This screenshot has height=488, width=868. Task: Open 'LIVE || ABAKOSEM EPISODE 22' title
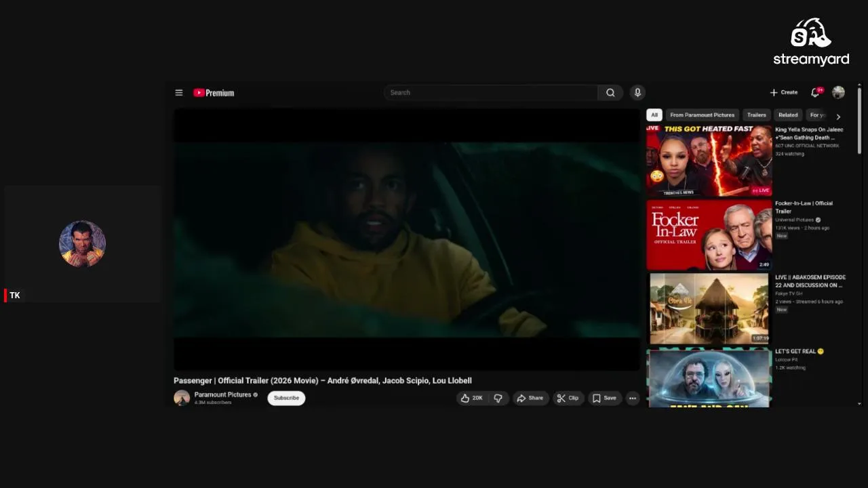coord(810,281)
